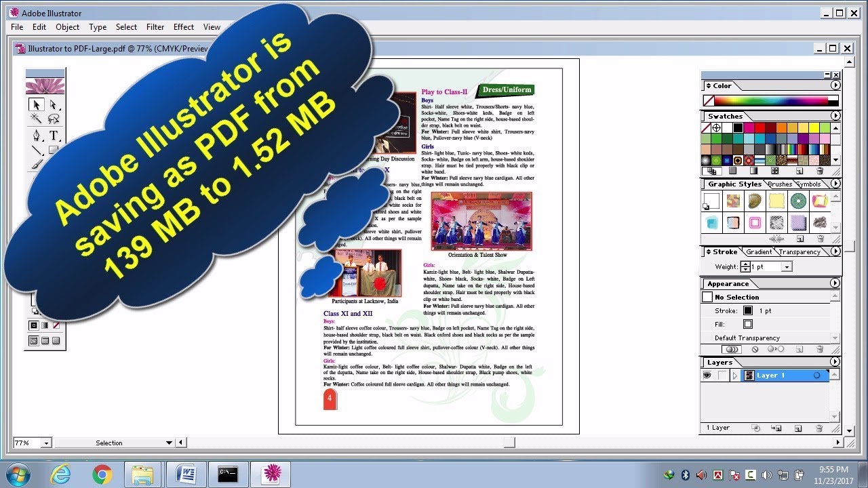Image resolution: width=868 pixels, height=488 pixels.
Task: Hide Layer 1 using eye icon
Action: (x=707, y=375)
